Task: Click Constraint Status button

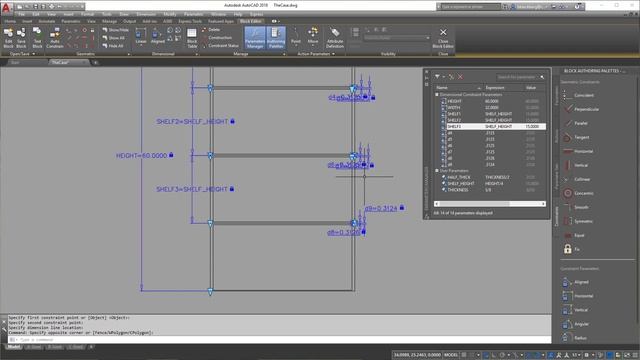Action: pyautogui.click(x=220, y=46)
